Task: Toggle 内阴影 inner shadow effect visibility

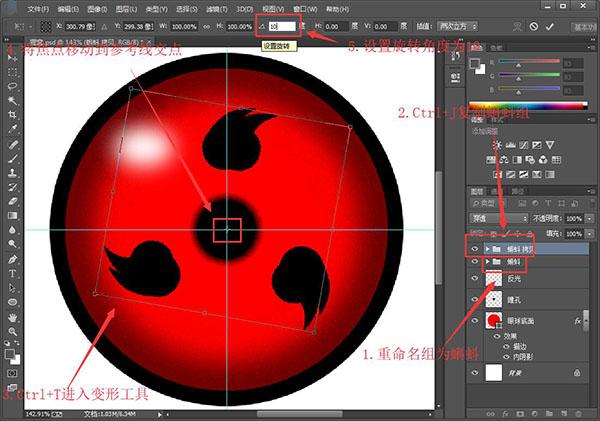Action: click(506, 356)
